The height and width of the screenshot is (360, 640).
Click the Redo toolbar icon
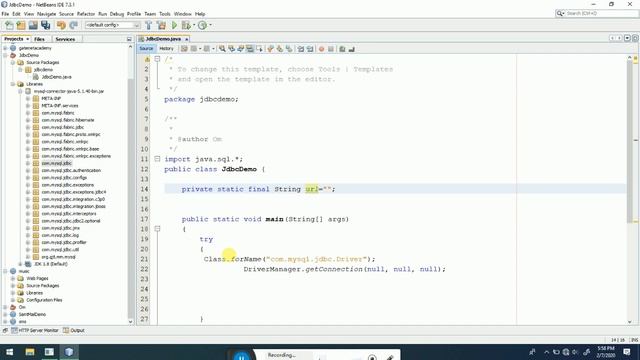point(73,25)
